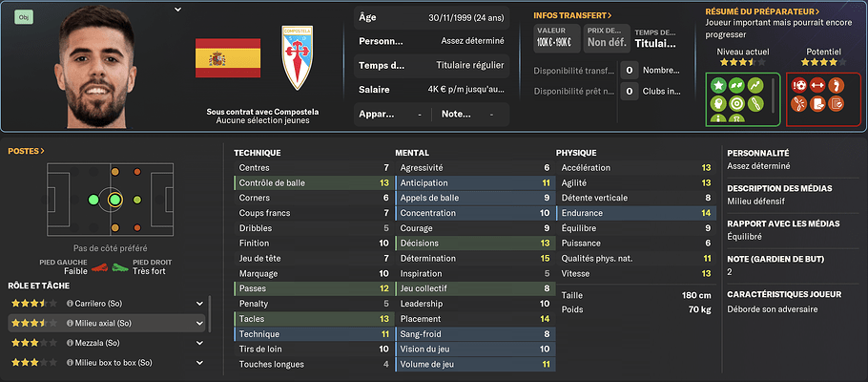Click the orange footprint icon
The image size is (868, 382).
click(836, 85)
